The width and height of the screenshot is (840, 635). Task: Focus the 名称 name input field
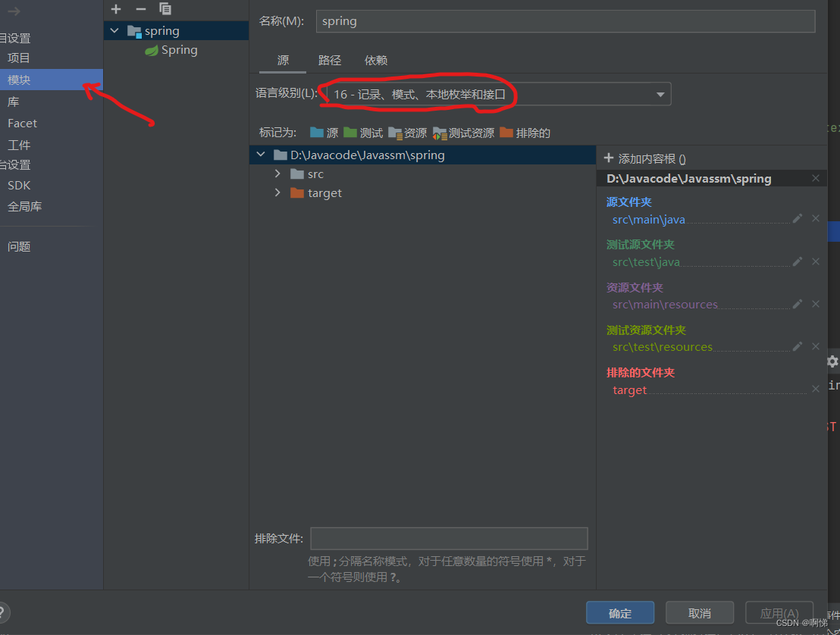pyautogui.click(x=565, y=21)
